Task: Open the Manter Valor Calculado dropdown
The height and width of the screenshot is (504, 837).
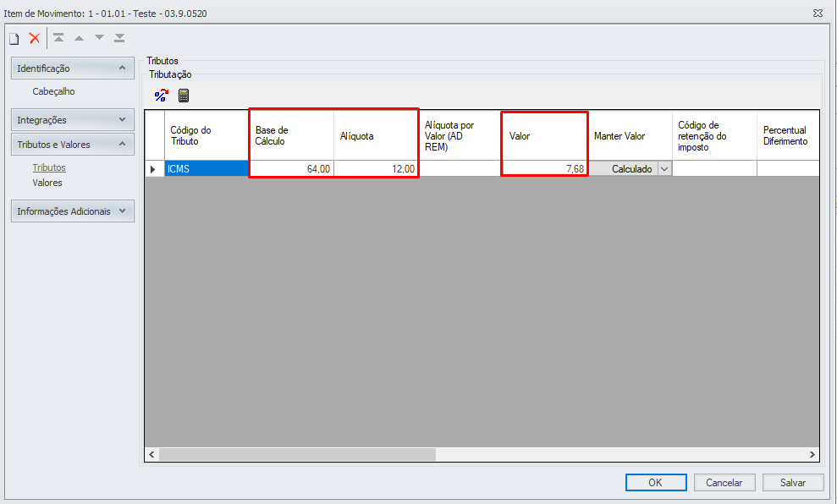Action: pos(664,169)
